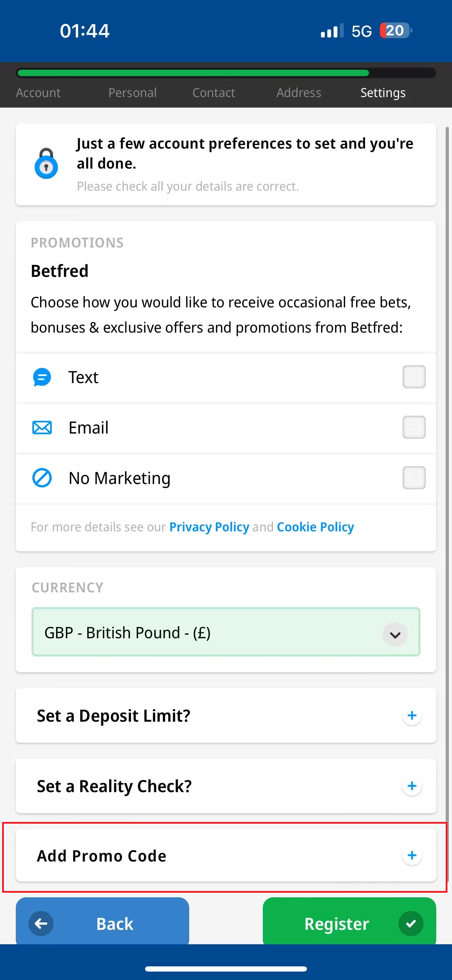Screen dimensions: 452x980
Task: Click the No Marketing prohibition icon
Action: point(42,478)
